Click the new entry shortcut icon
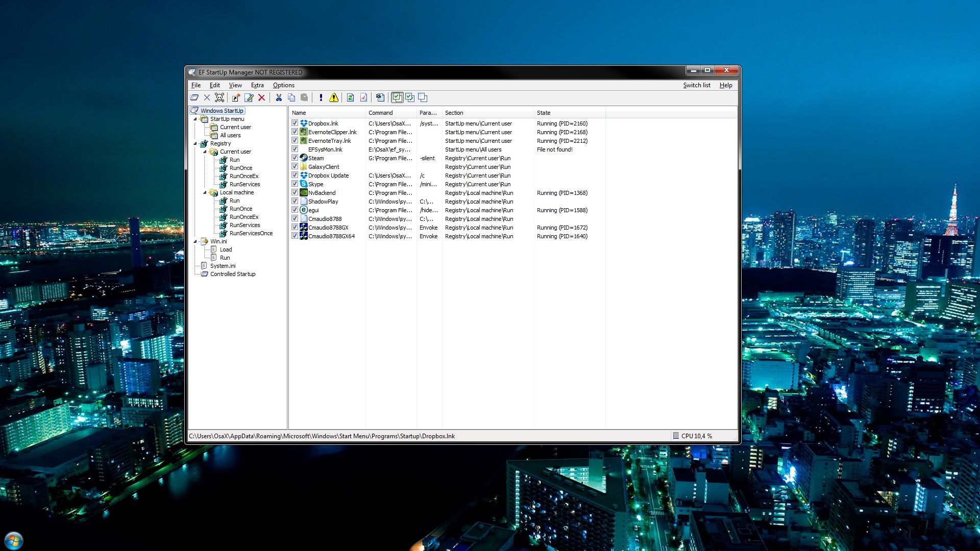This screenshot has height=551, width=980. click(x=236, y=97)
